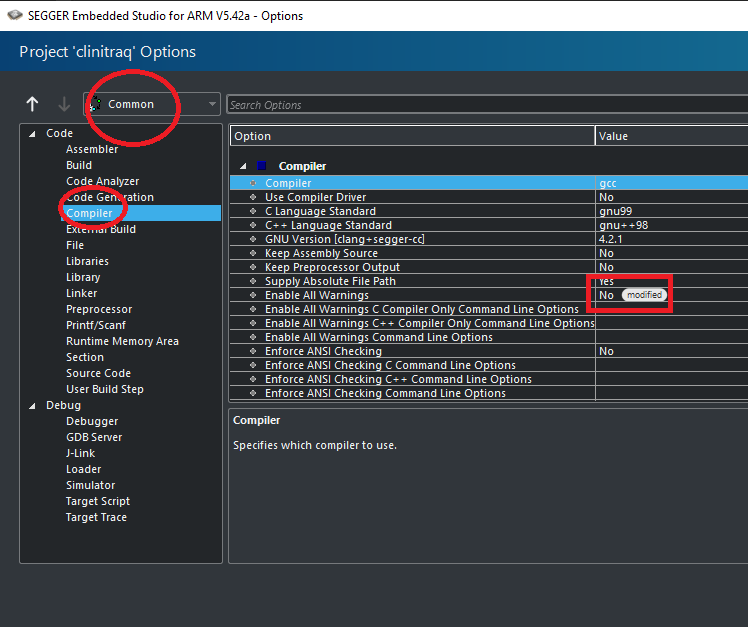This screenshot has height=627, width=748.
Task: Select User Build Step category
Action: tap(105, 389)
